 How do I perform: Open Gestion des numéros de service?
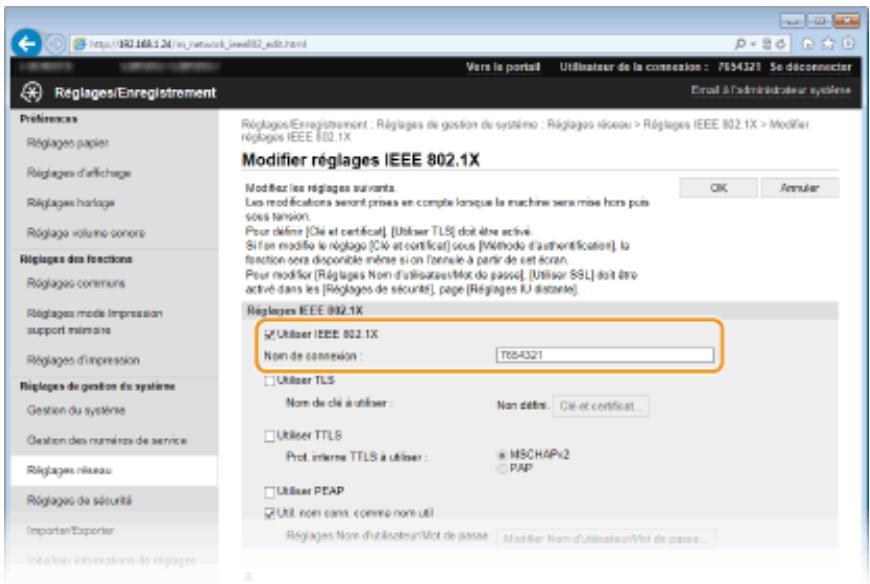(x=107, y=440)
